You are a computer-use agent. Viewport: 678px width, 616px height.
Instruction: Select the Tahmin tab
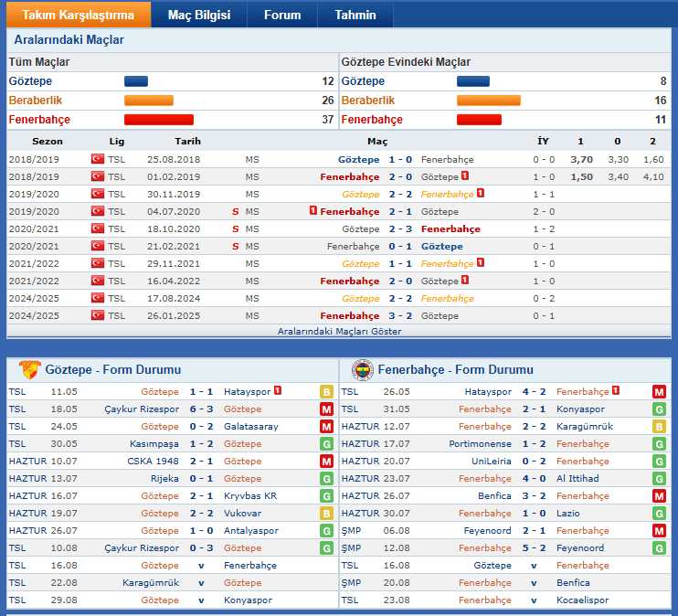tap(355, 15)
